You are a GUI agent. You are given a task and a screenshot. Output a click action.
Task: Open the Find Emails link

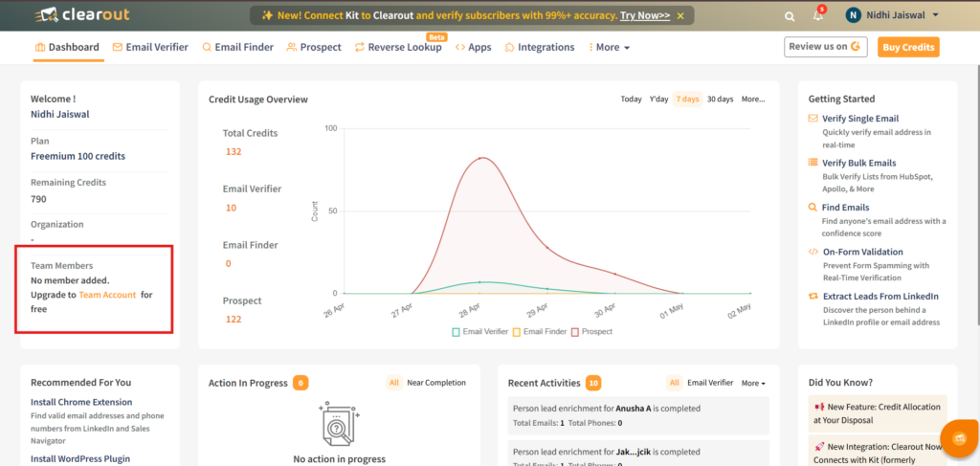(x=846, y=208)
